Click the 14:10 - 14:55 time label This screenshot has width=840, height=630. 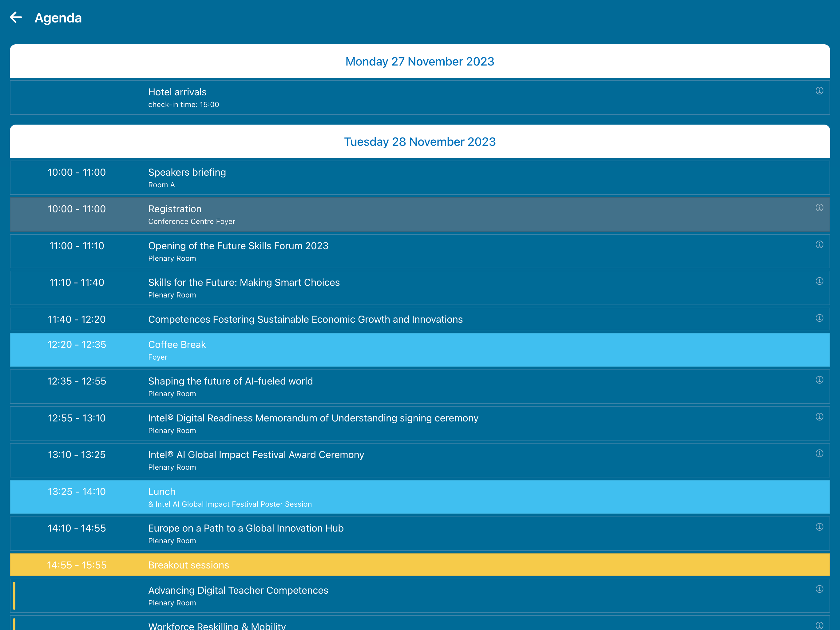pyautogui.click(x=77, y=528)
